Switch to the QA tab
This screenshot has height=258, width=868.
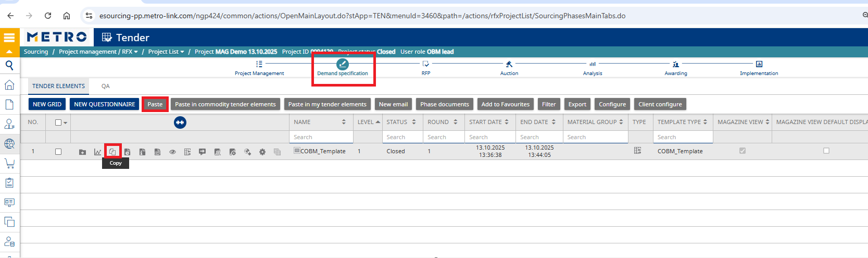pyautogui.click(x=106, y=86)
